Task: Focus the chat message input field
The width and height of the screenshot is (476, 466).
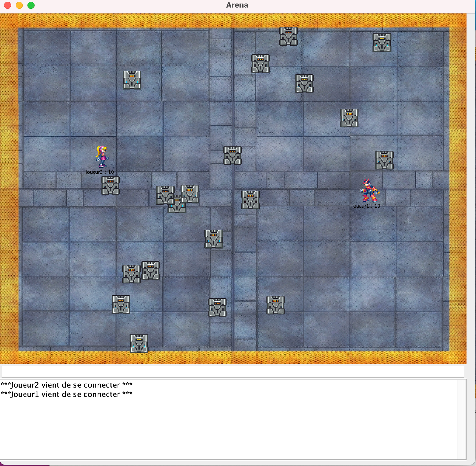Action: [233, 371]
